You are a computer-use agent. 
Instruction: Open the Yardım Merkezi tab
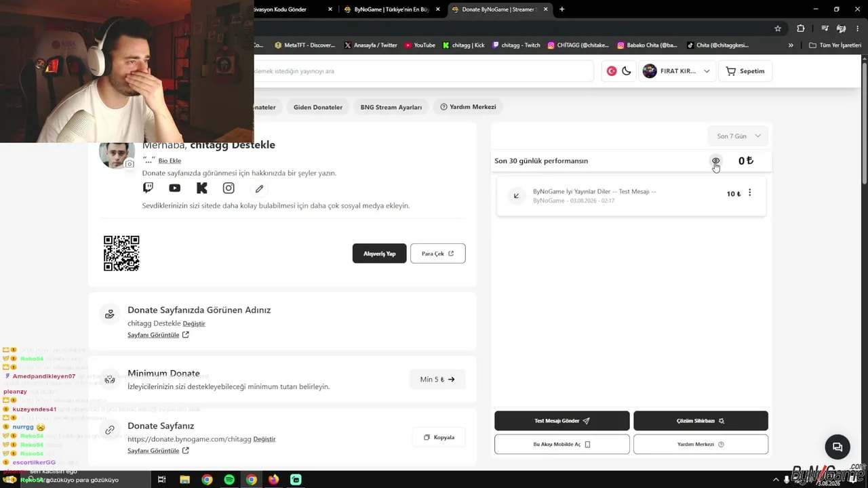click(x=468, y=107)
